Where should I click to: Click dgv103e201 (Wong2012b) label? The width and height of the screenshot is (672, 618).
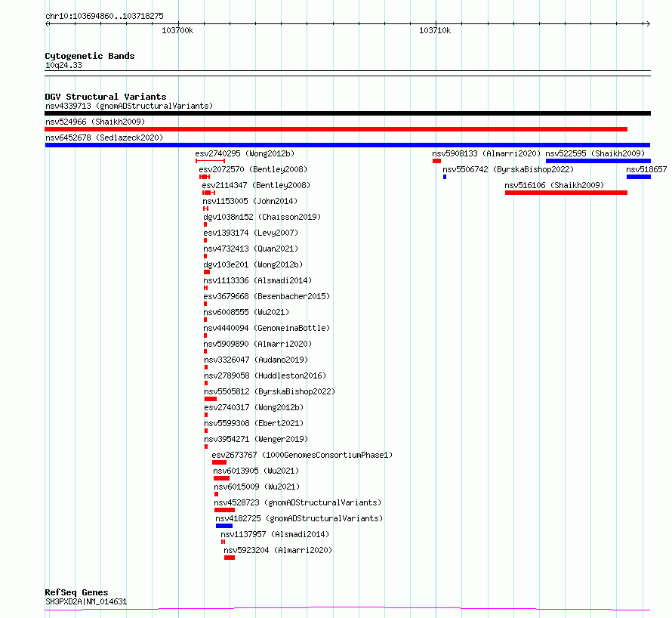coord(253,264)
